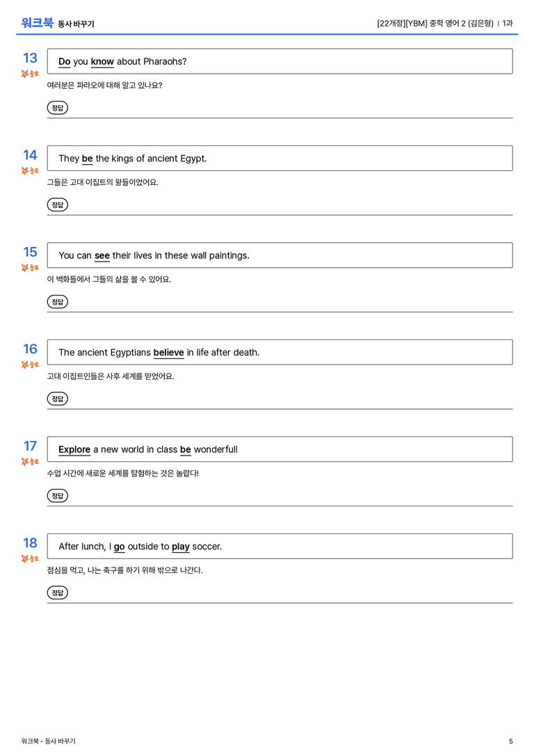Click underlined word 'believe' in question 16
The width and height of the screenshot is (534, 756).
169,353
